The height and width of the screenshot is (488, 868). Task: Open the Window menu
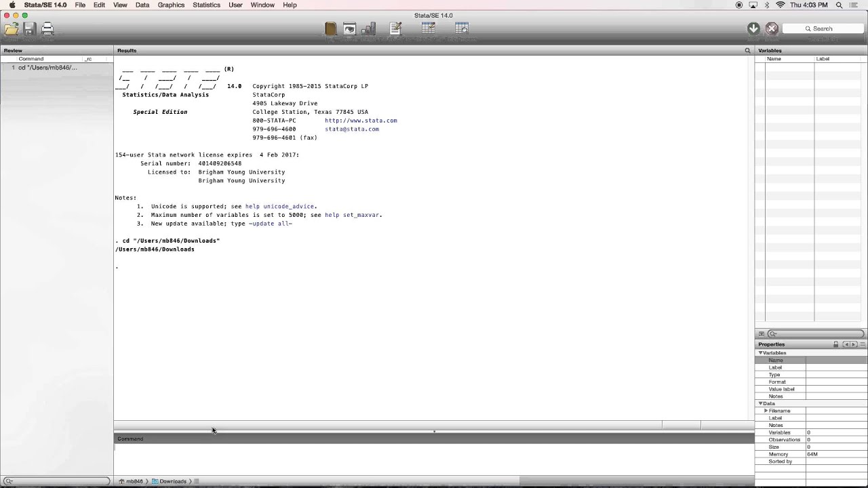coord(262,5)
